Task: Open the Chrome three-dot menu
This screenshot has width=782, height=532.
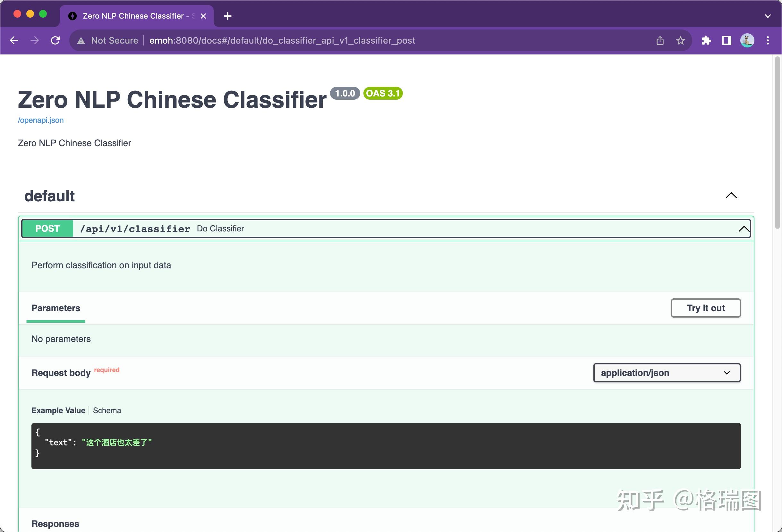Action: (x=768, y=41)
